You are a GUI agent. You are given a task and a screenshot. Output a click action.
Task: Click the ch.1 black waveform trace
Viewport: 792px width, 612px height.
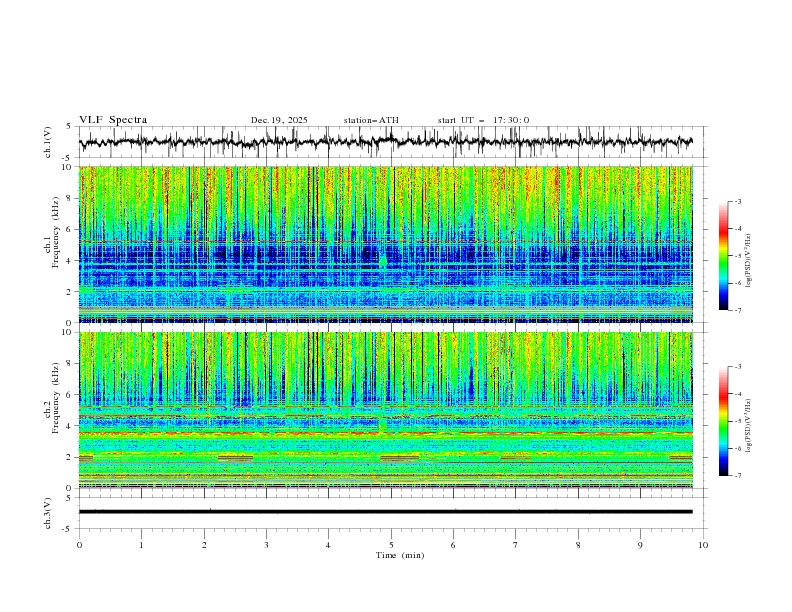click(x=386, y=142)
